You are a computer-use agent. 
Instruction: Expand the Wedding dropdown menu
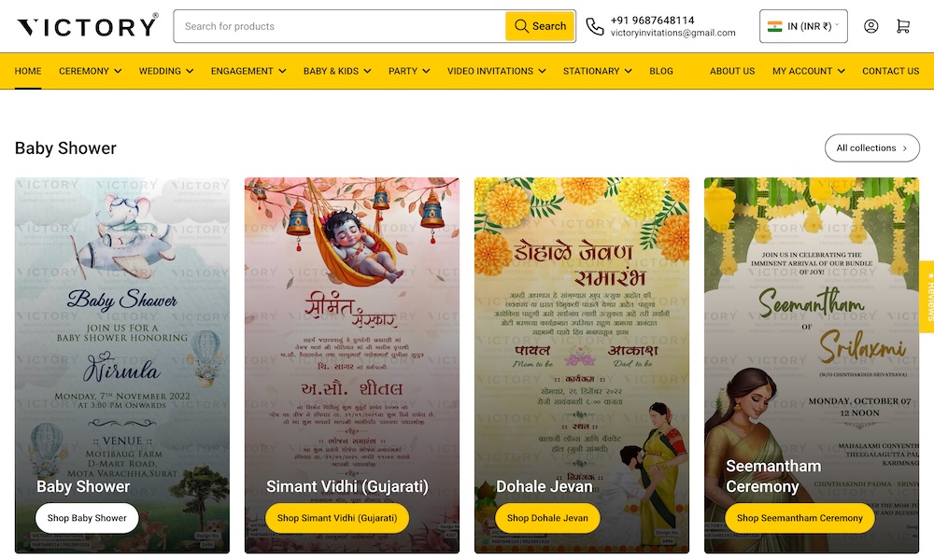pyautogui.click(x=166, y=71)
